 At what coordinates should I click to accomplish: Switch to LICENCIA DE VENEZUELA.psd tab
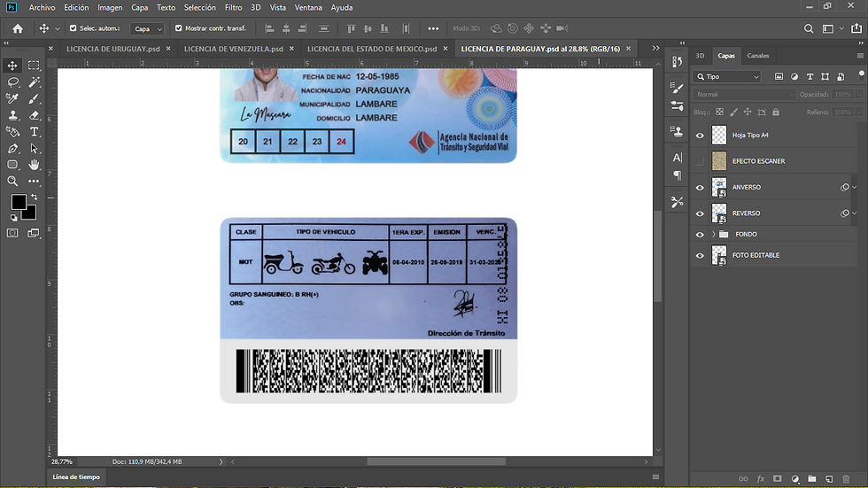[233, 49]
